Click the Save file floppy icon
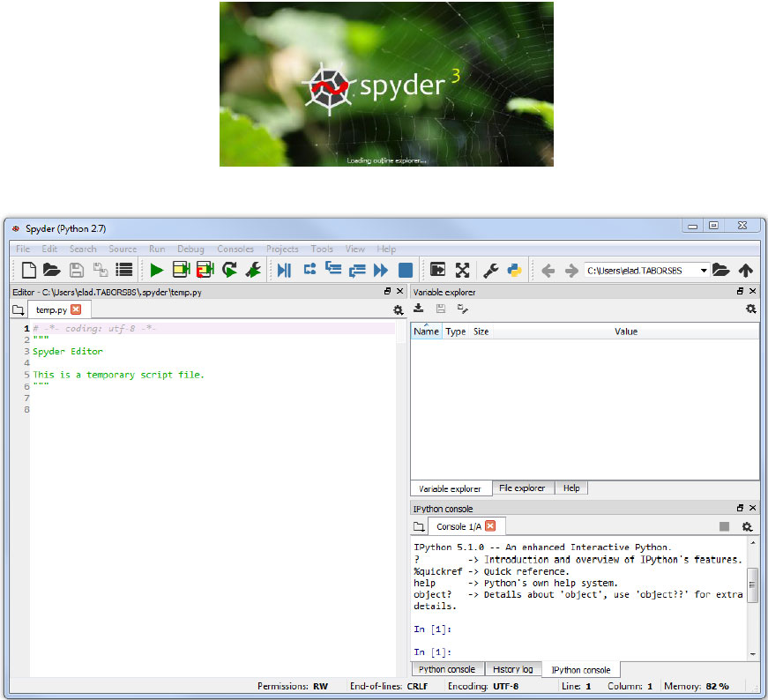This screenshot has width=768, height=700. [x=77, y=270]
